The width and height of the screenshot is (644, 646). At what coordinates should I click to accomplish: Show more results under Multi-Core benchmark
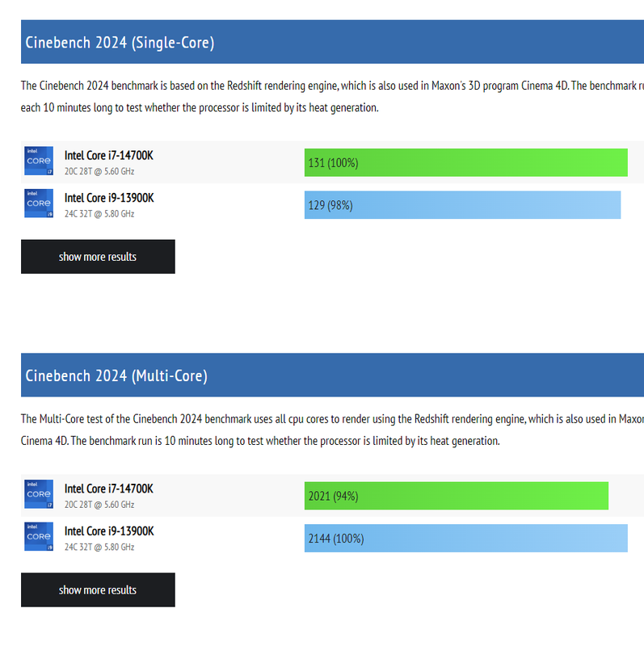click(x=98, y=590)
